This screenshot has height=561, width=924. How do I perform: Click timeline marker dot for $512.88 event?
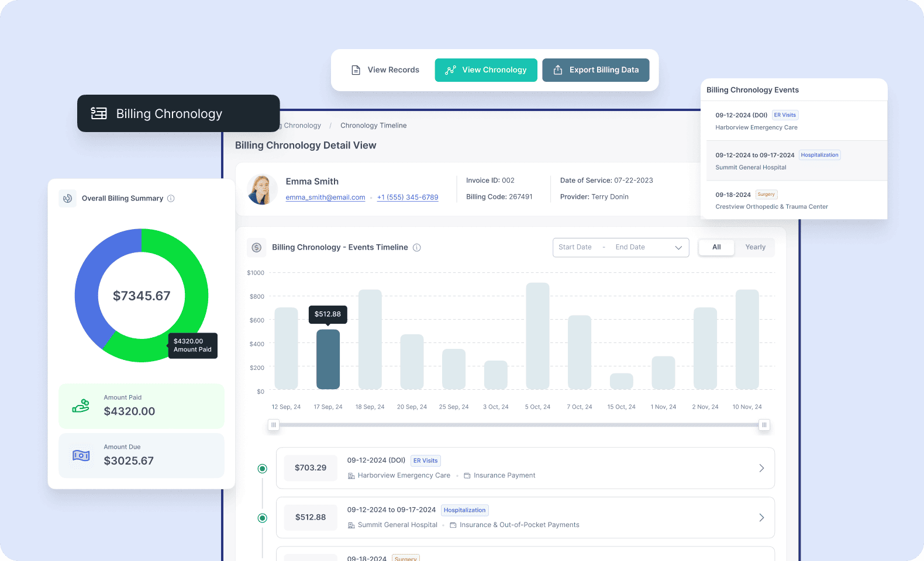(263, 518)
